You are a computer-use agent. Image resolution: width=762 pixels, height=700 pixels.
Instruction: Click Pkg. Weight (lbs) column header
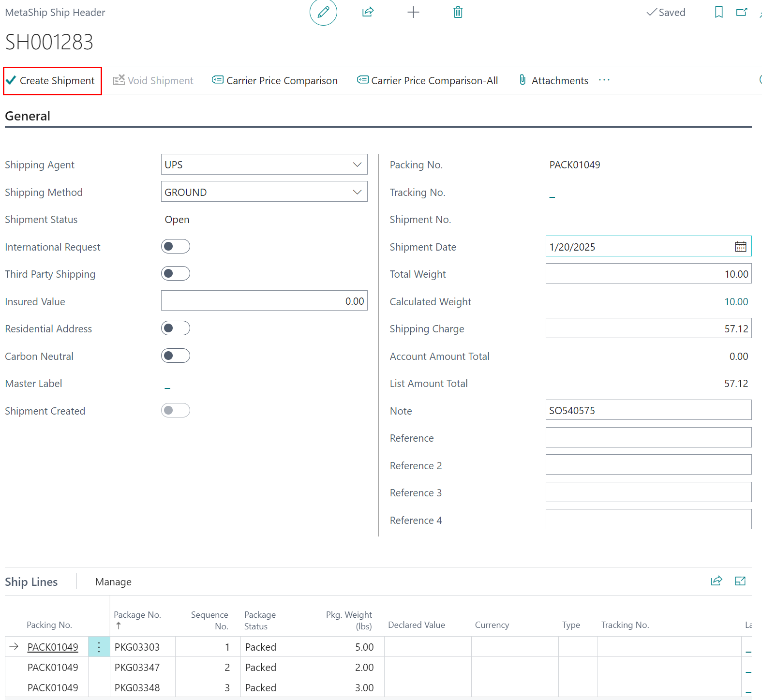tap(348, 620)
